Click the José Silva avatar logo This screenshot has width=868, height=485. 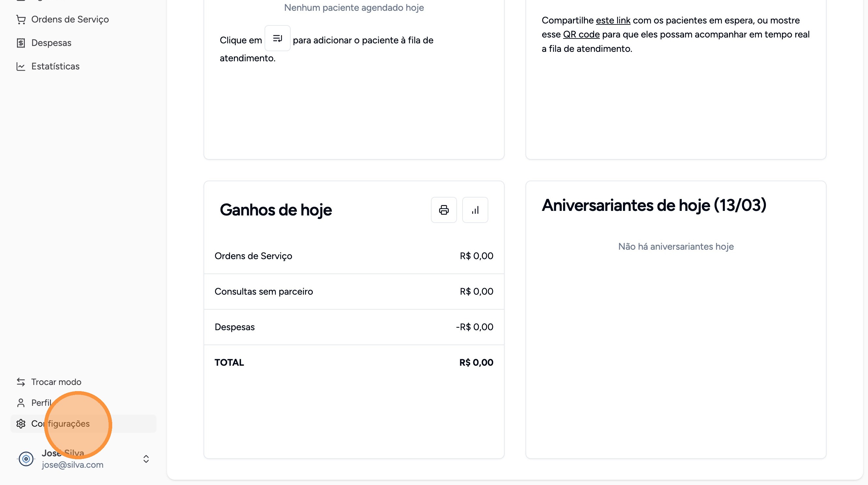(x=26, y=459)
